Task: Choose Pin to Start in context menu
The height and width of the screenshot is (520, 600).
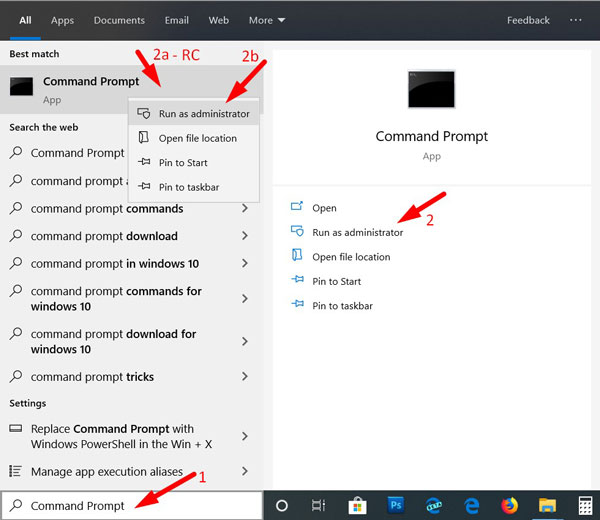Action: [x=194, y=163]
